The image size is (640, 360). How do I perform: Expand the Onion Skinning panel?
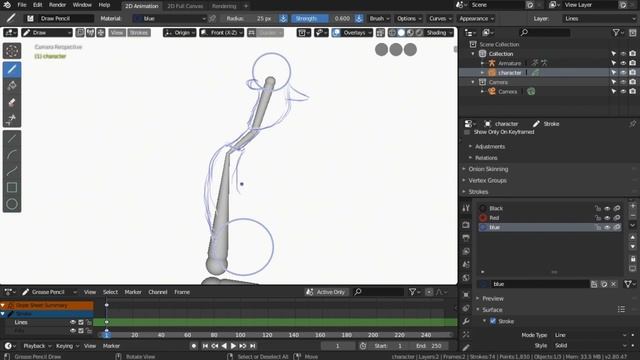click(488, 169)
